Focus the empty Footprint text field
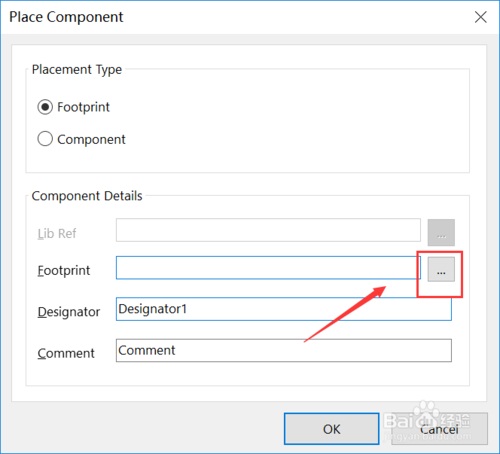 click(268, 268)
